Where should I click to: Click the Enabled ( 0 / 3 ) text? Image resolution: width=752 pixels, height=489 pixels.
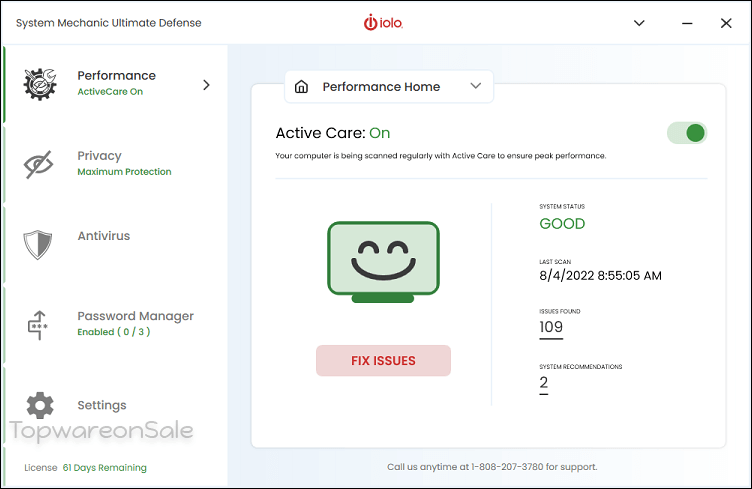click(x=114, y=332)
